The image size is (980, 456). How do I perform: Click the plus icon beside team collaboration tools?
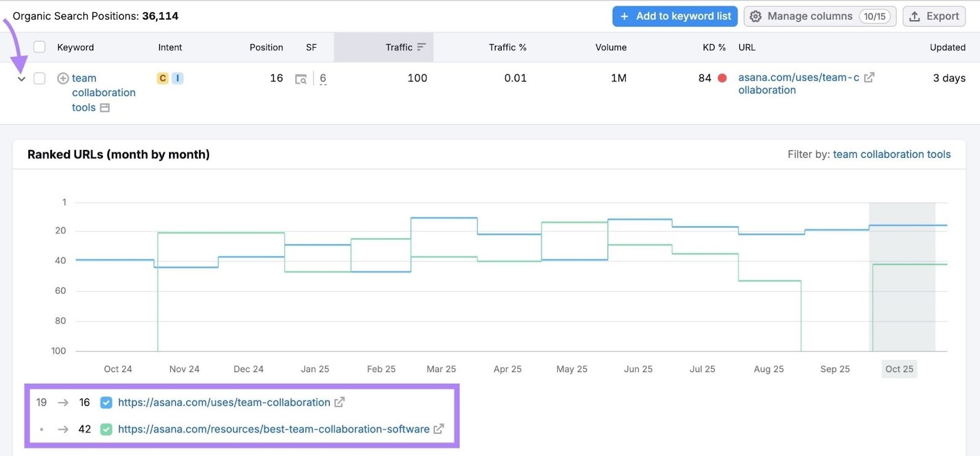click(62, 78)
